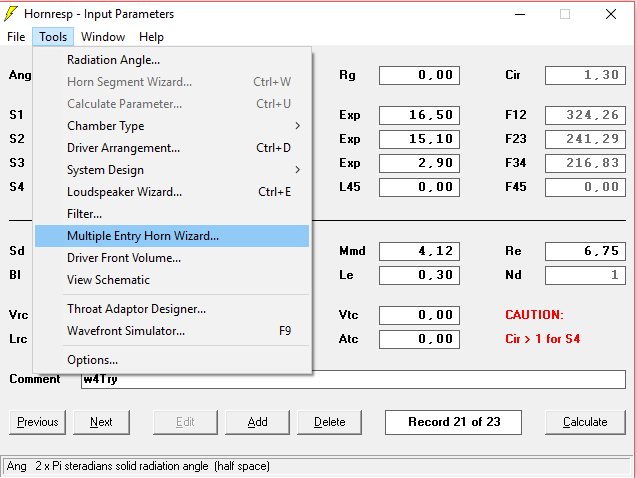This screenshot has width=637, height=478.
Task: Open the Window menu
Action: coord(103,37)
